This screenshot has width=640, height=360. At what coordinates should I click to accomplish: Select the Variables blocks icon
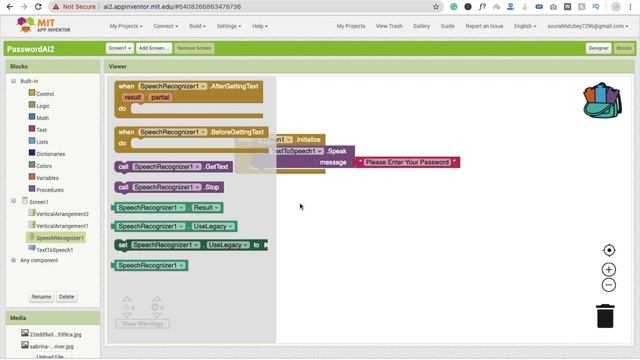[x=32, y=177]
